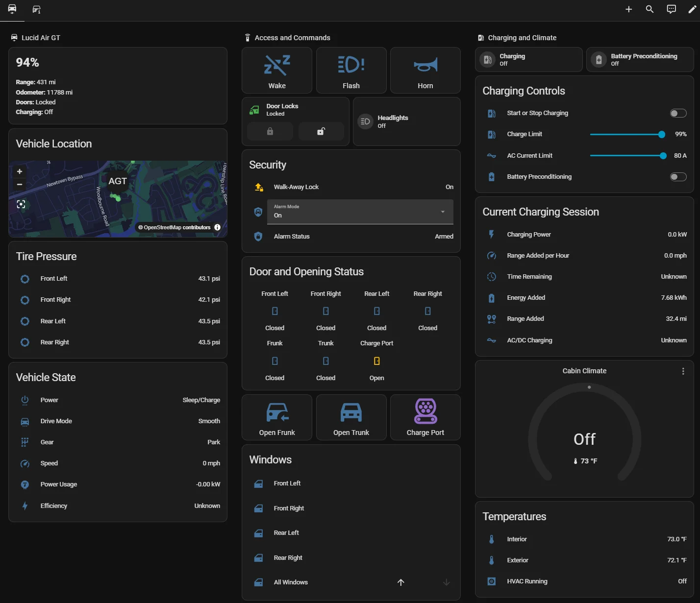Click the unlock icon under Door Locks

[321, 131]
